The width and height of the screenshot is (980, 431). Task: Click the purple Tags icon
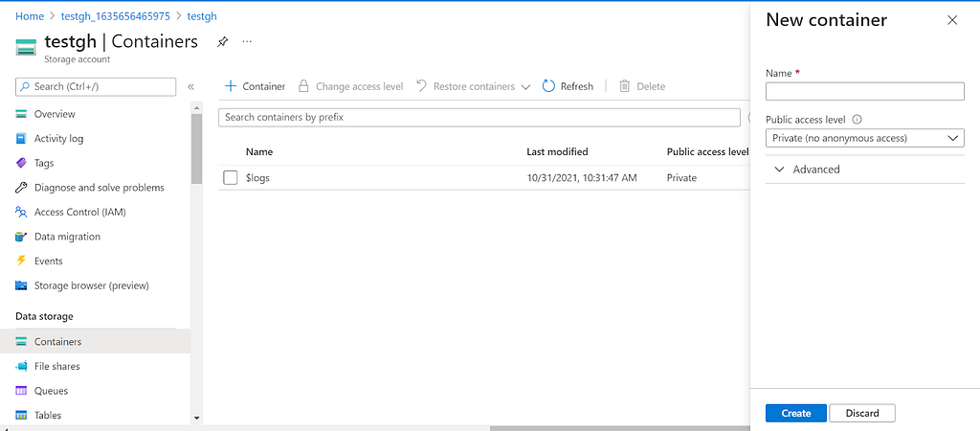(x=21, y=163)
